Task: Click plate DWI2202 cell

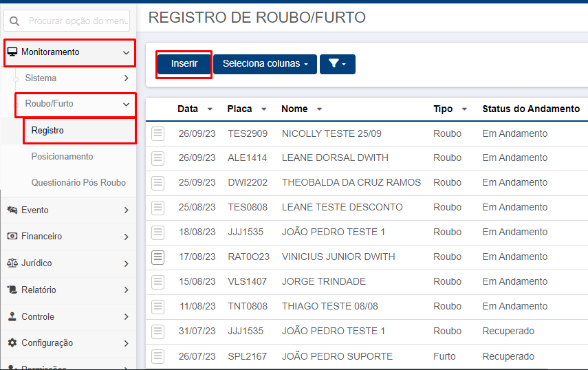Action: point(248,182)
